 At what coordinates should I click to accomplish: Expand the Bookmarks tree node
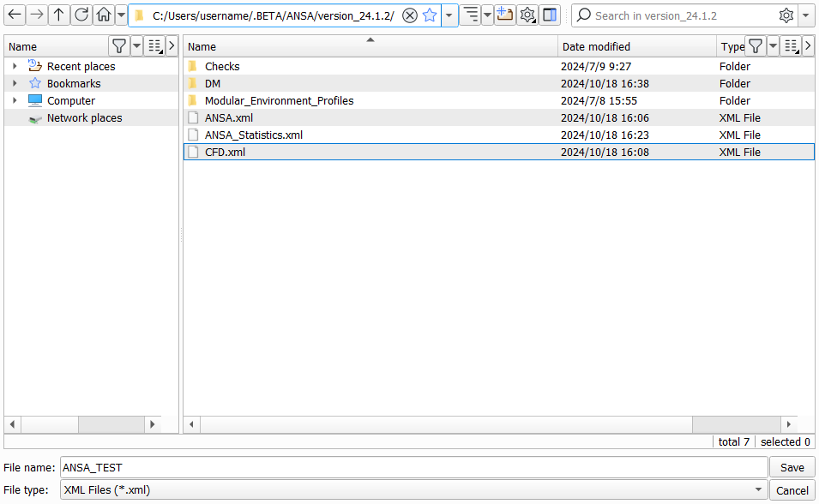[x=15, y=83]
